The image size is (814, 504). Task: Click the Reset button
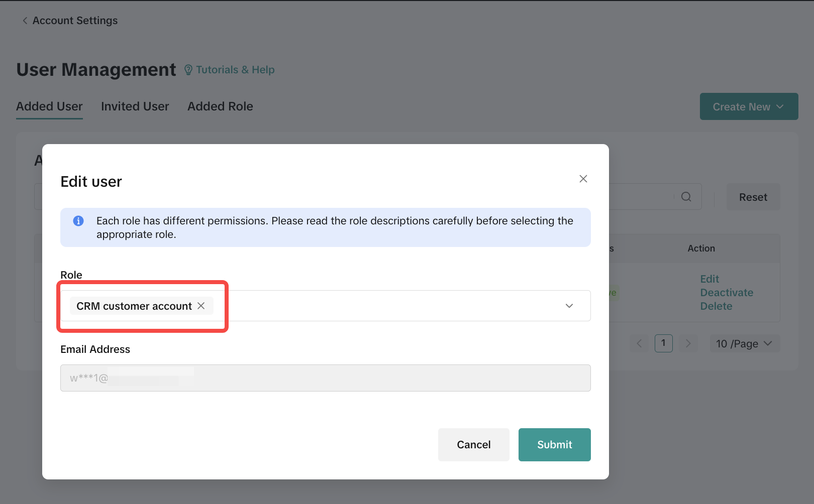click(753, 197)
